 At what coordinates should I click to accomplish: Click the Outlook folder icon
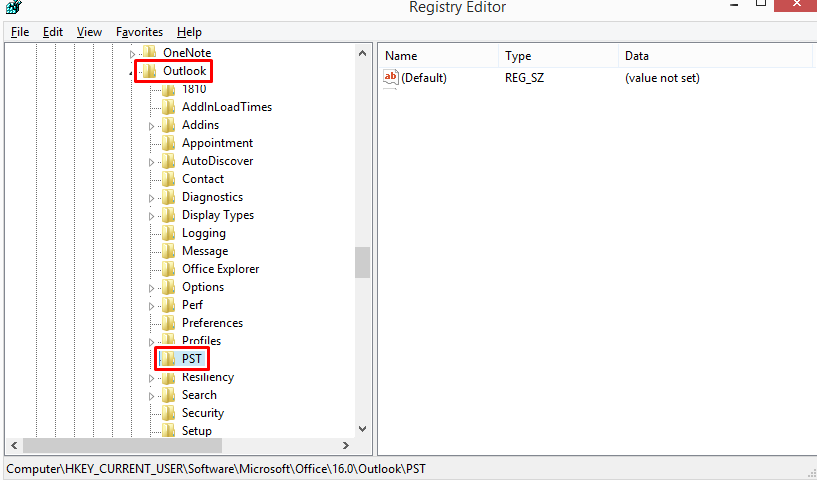click(150, 70)
